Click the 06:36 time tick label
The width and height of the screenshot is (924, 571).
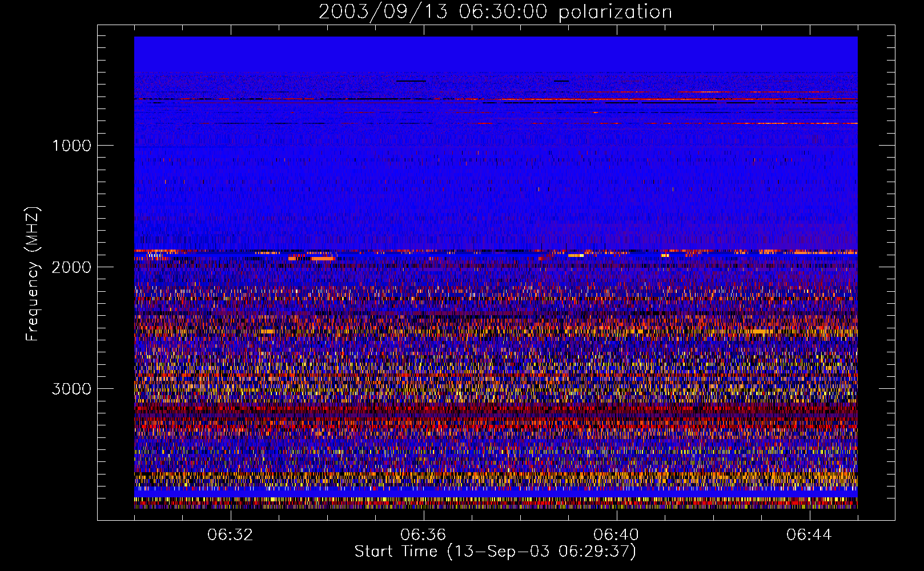tap(423, 535)
